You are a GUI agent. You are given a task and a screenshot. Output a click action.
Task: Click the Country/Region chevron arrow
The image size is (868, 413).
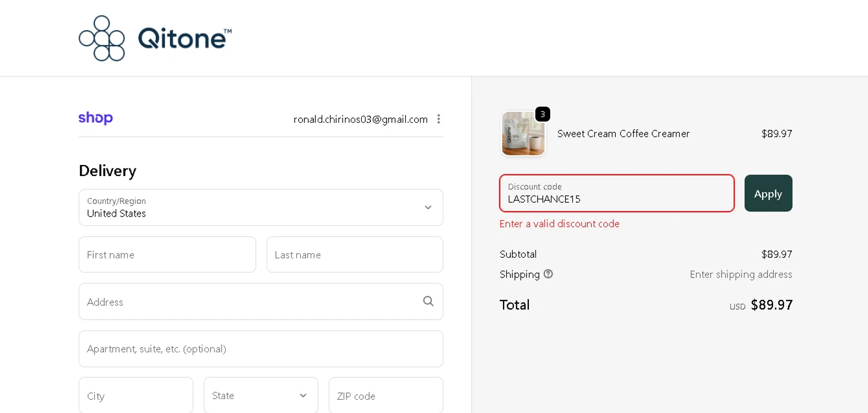pos(428,207)
